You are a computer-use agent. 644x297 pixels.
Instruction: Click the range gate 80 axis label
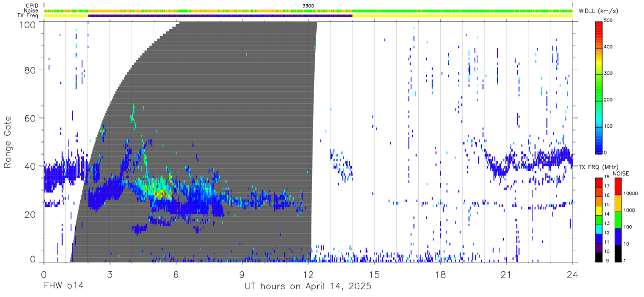pyautogui.click(x=30, y=70)
